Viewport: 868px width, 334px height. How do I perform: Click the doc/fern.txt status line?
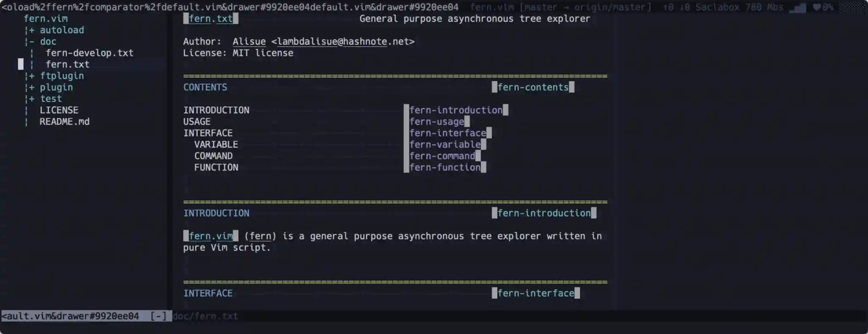point(206,316)
